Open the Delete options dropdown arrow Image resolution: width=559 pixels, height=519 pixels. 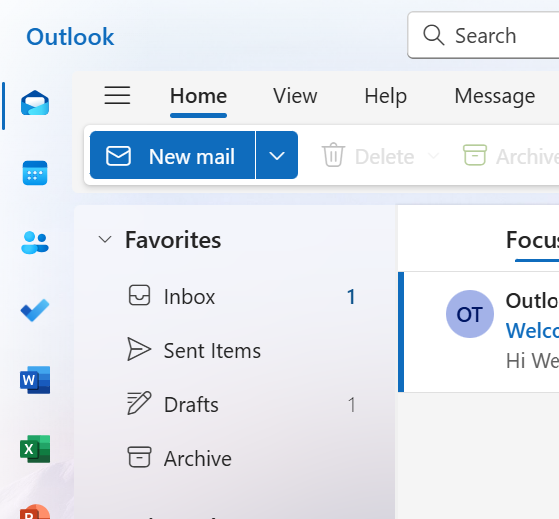[433, 155]
